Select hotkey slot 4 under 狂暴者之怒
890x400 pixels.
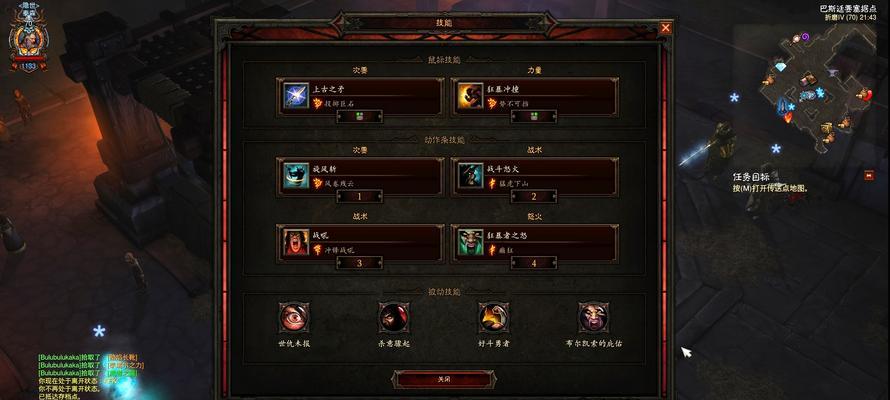[x=534, y=263]
